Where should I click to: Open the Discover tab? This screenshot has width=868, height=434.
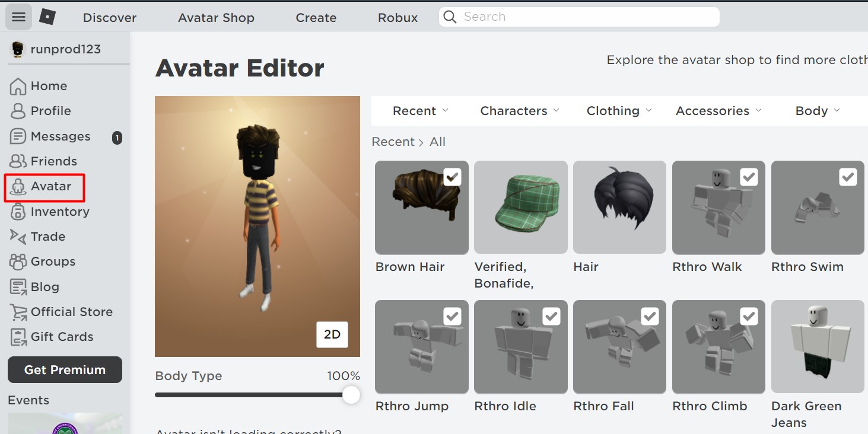[x=110, y=18]
